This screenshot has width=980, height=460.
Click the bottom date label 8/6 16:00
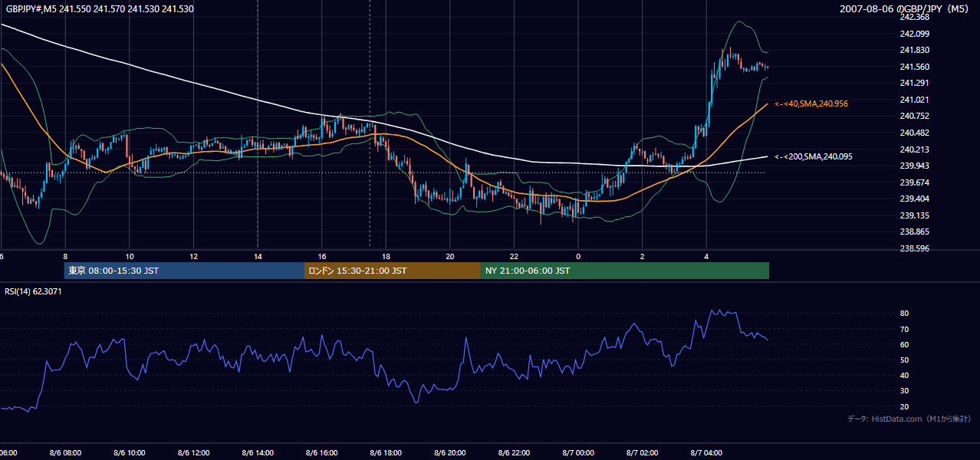point(321,453)
